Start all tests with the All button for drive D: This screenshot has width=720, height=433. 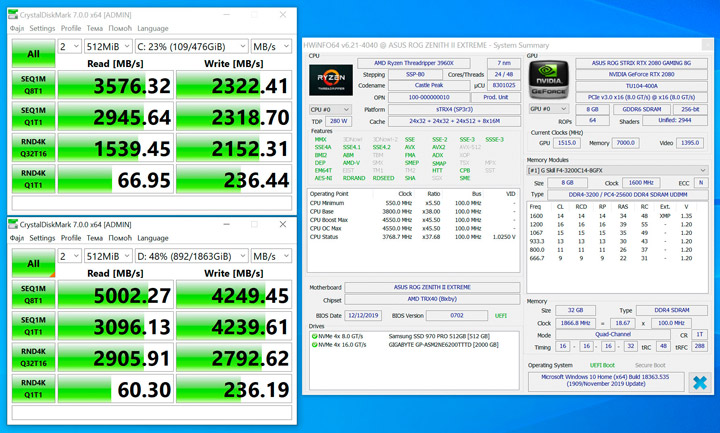coord(34,264)
